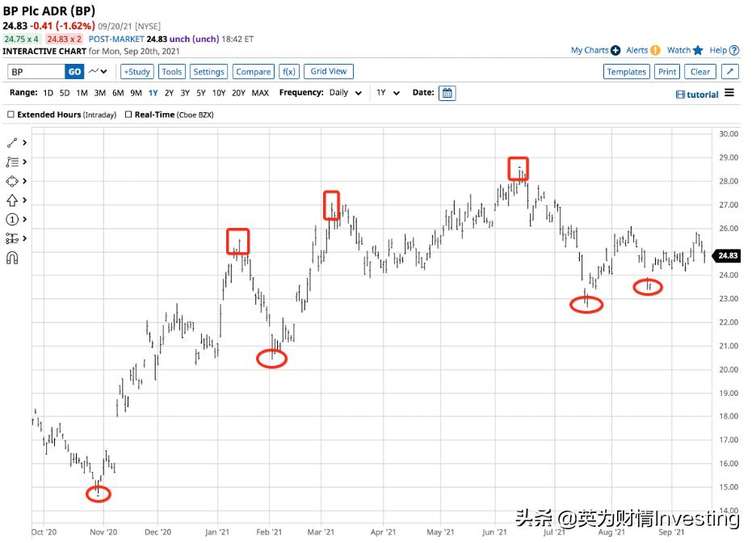Viewport: 756px width, 543px height.
Task: Enable the Extended Hours checkbox
Action: pos(10,115)
